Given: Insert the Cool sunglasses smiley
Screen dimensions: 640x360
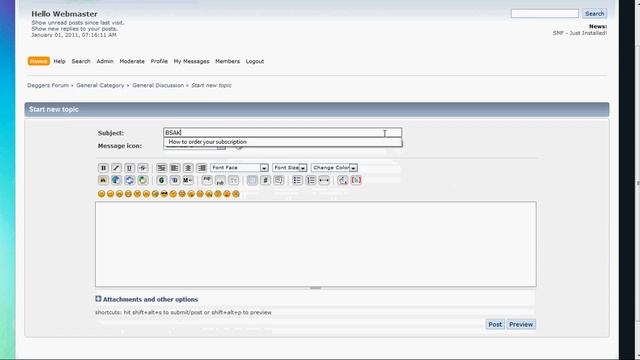Looking at the screenshot, I should (x=164, y=194).
